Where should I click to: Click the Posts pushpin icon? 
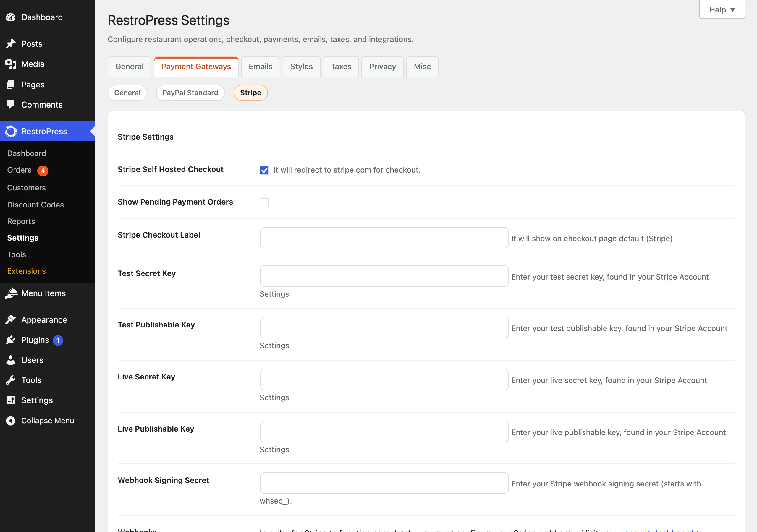click(x=11, y=44)
